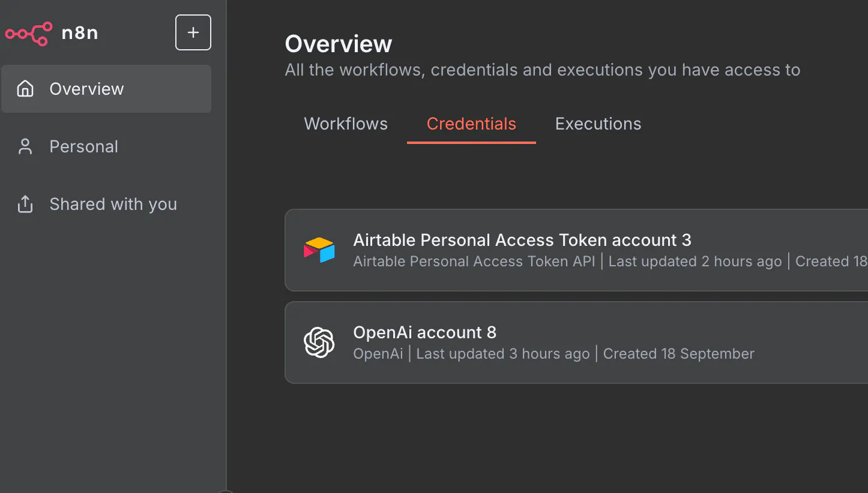This screenshot has height=493, width=868.
Task: Click the Airtable logo icon
Action: (319, 250)
